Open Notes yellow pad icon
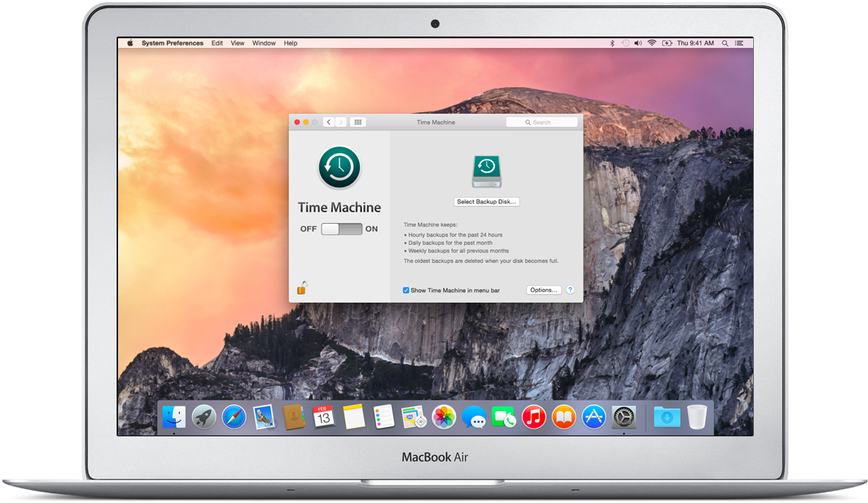 coord(353,418)
